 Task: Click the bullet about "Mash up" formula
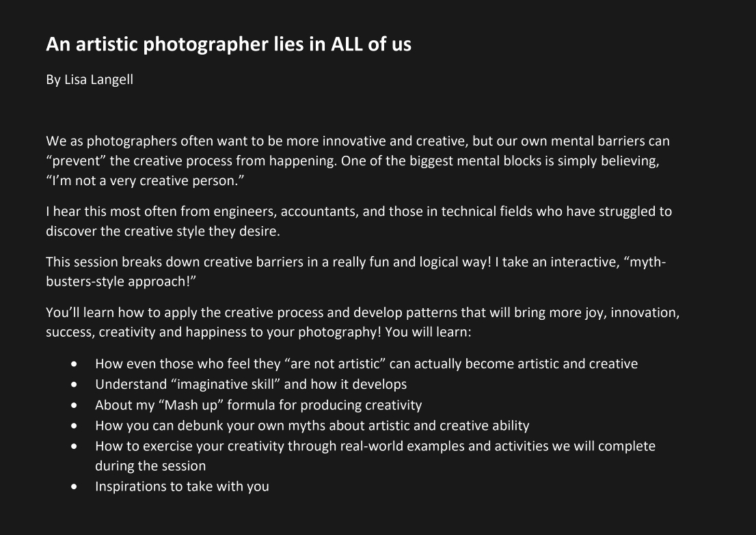[x=258, y=405]
